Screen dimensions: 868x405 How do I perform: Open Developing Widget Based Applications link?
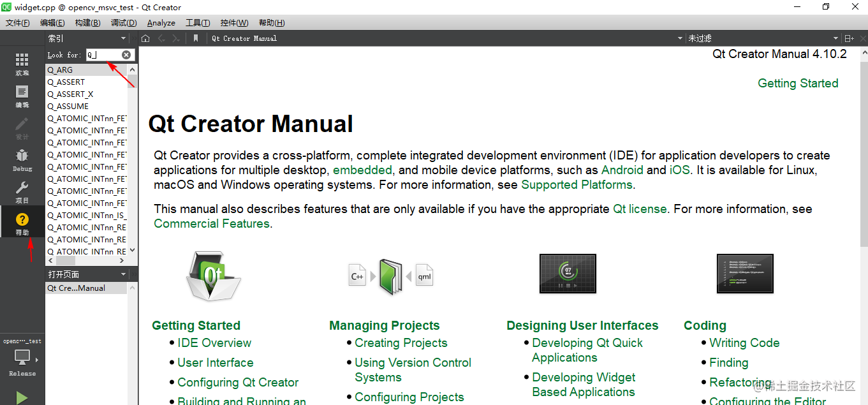(x=584, y=385)
